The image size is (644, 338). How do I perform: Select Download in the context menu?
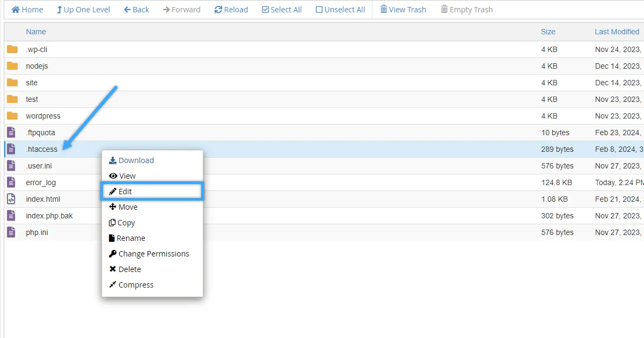[x=131, y=160]
